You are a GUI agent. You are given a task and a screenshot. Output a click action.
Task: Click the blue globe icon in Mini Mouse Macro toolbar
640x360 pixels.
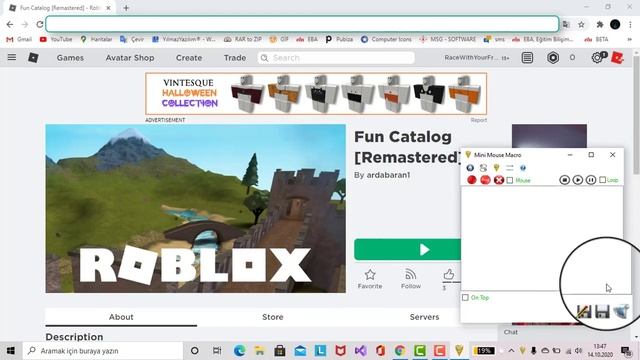click(x=470, y=168)
